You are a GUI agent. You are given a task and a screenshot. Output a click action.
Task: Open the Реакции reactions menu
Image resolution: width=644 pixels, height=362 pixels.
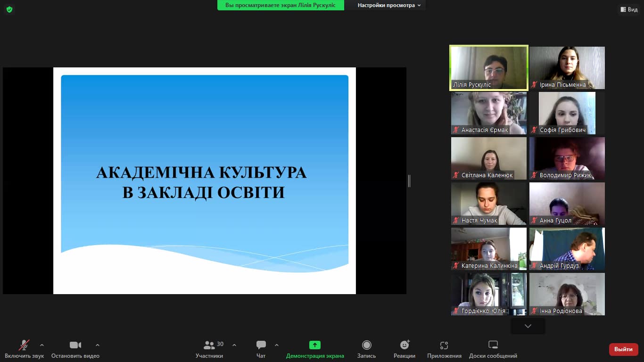click(405, 349)
